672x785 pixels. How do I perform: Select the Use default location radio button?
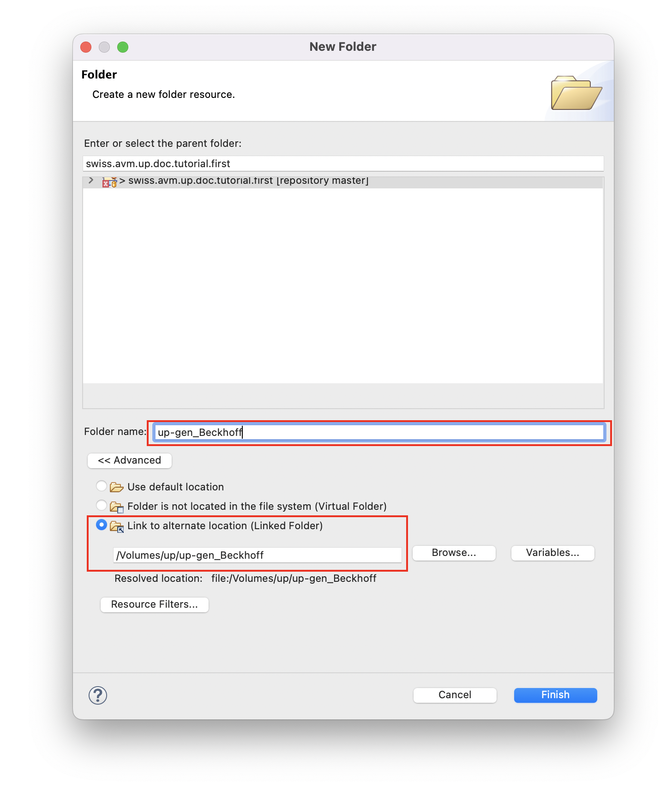pyautogui.click(x=102, y=486)
